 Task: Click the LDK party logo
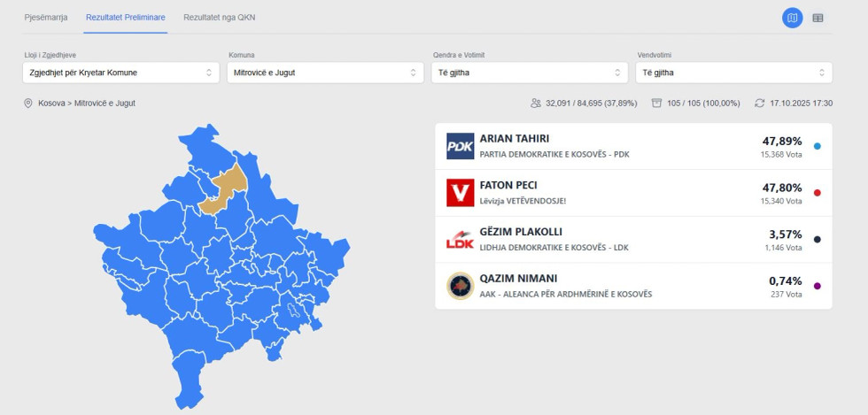click(x=460, y=240)
